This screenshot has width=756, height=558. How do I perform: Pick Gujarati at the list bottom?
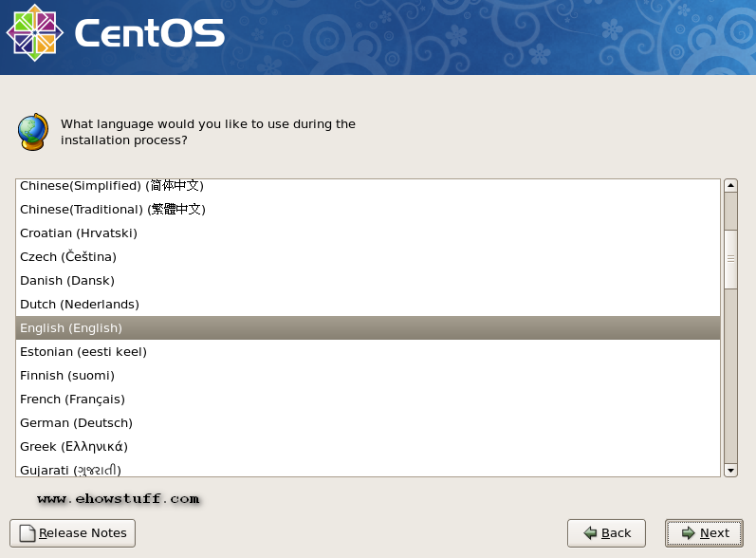(x=368, y=468)
